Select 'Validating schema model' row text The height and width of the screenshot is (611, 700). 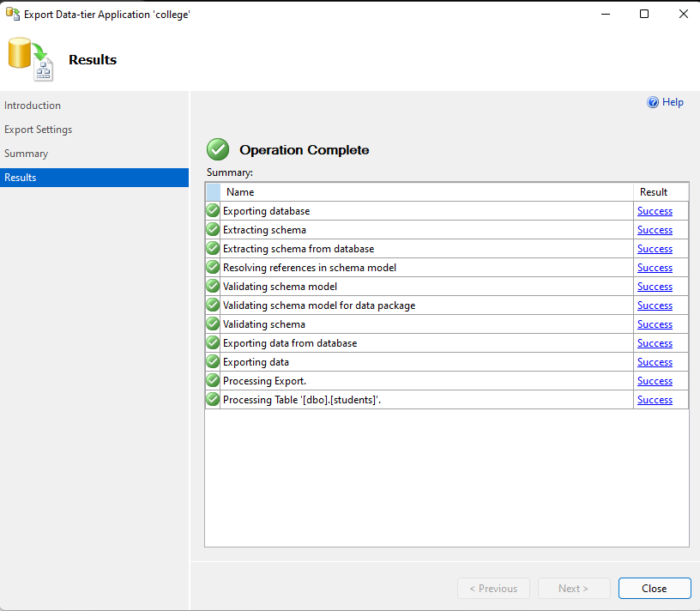pyautogui.click(x=280, y=287)
